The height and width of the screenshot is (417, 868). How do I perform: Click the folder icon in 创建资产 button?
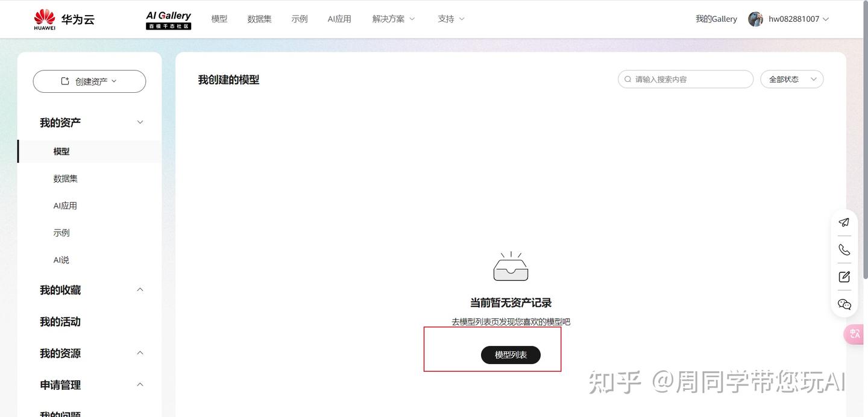tap(65, 81)
